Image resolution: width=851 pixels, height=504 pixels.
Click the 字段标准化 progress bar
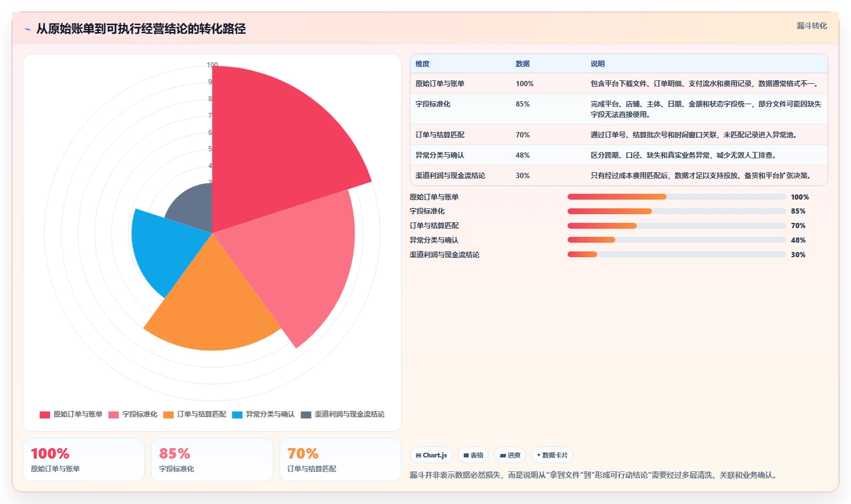pyautogui.click(x=676, y=211)
